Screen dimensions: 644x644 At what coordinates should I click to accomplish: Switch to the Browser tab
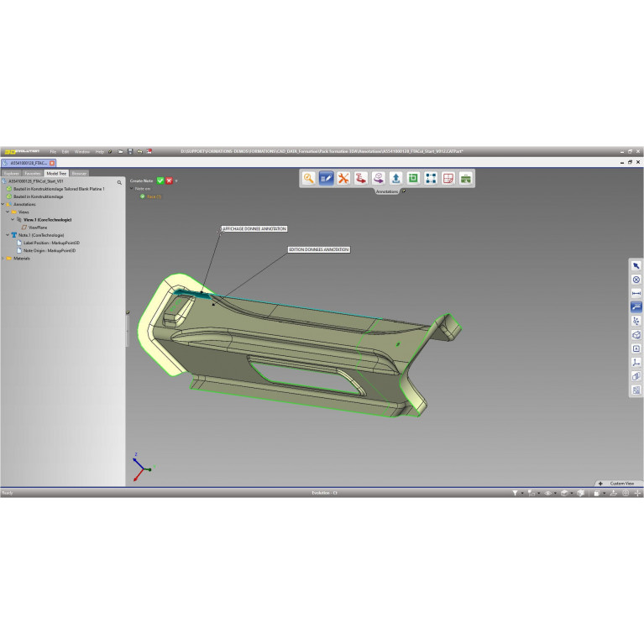coord(79,173)
